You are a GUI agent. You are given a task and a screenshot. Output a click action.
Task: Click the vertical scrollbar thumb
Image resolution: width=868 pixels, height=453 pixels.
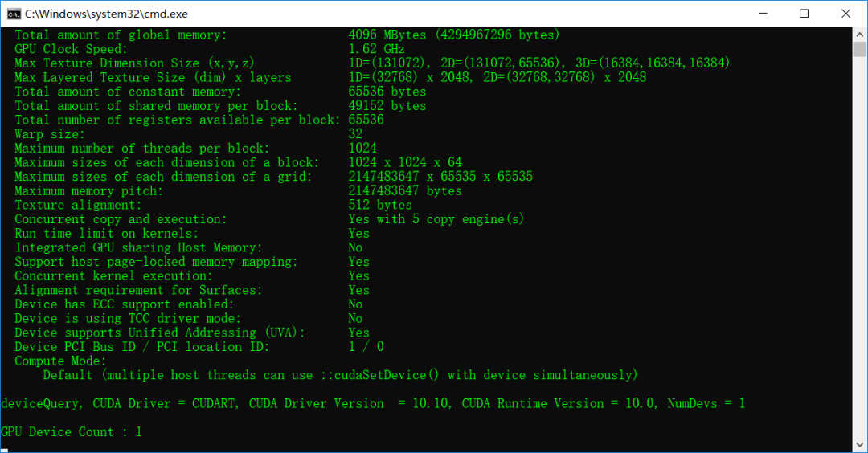coord(859,50)
